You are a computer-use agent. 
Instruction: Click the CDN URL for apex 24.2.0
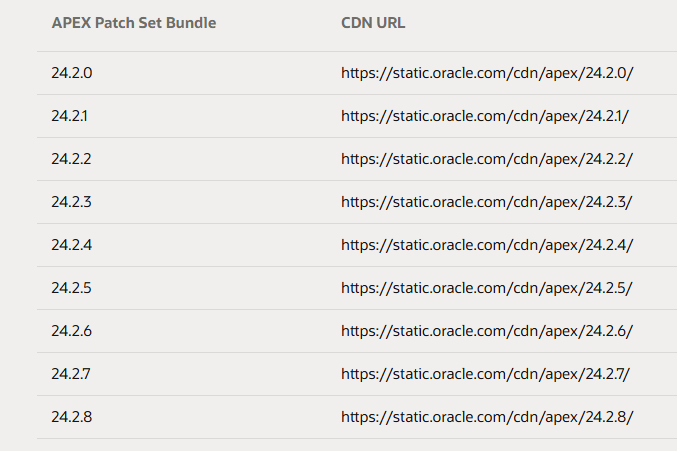pyautogui.click(x=487, y=73)
